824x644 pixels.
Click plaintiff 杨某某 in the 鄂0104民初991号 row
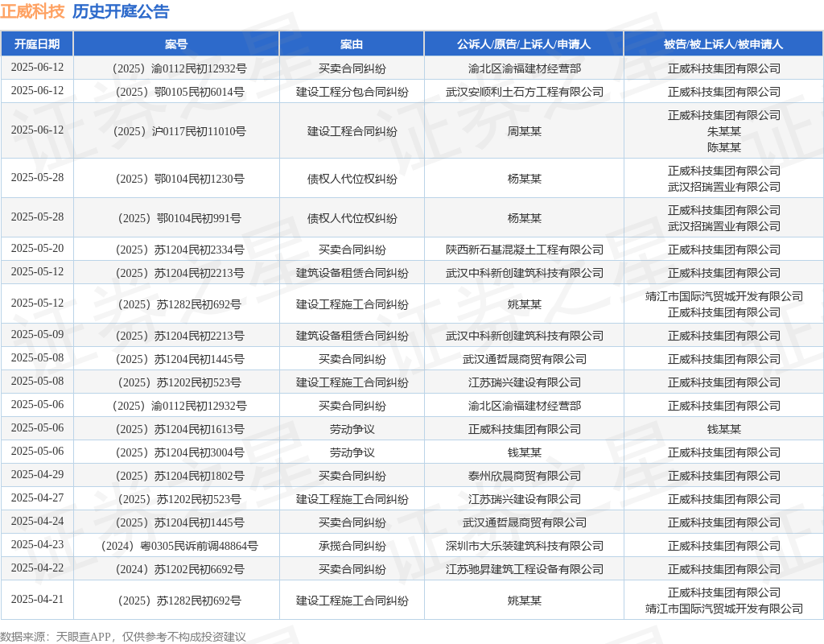coord(525,218)
